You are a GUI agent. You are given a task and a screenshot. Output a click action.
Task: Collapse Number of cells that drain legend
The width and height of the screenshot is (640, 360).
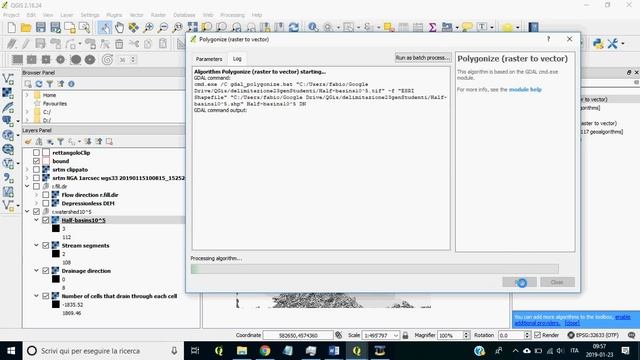[x=36, y=296]
